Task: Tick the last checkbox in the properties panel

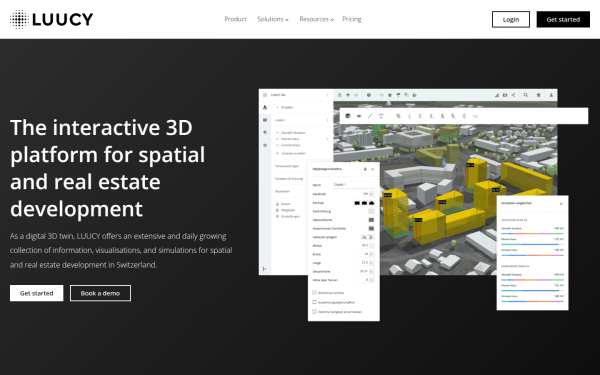Action: [315, 312]
